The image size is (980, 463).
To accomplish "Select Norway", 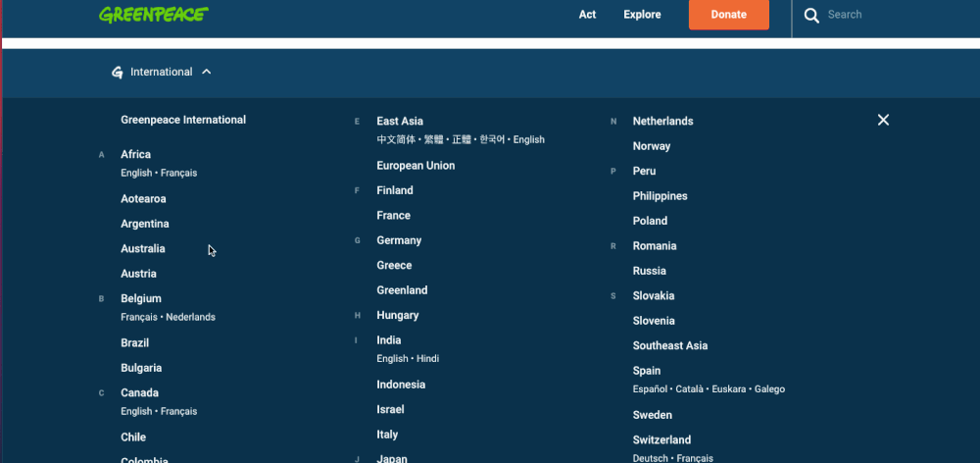I will (652, 146).
